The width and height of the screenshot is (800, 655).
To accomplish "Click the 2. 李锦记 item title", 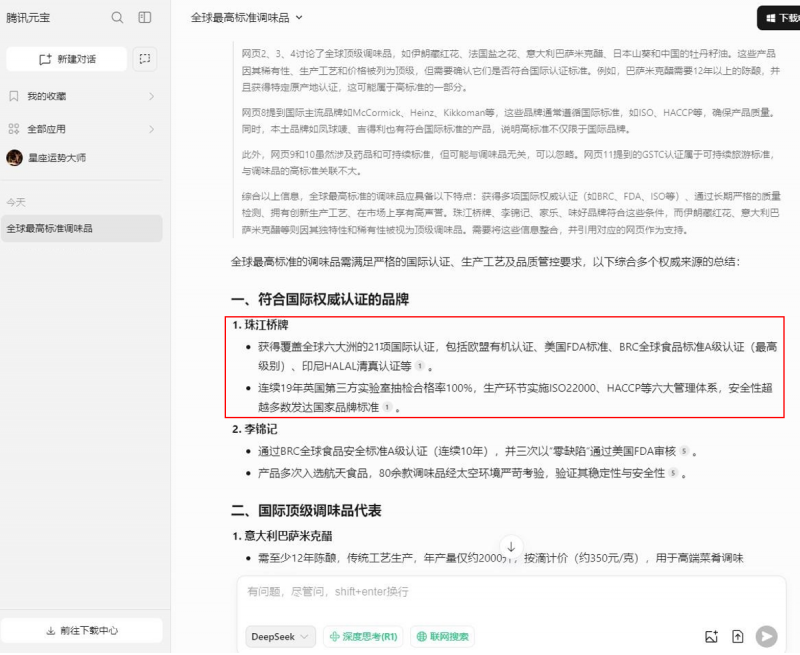I will click(x=255, y=430).
